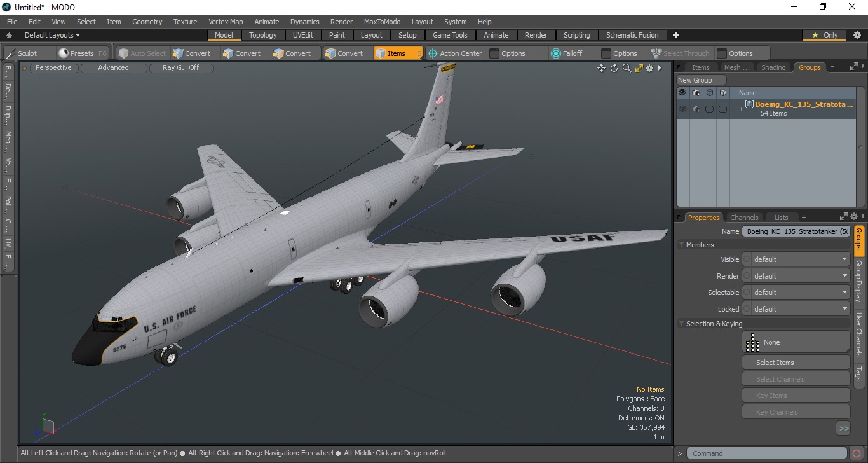Activate Items selection mode
This screenshot has width=868, height=463.
click(398, 53)
